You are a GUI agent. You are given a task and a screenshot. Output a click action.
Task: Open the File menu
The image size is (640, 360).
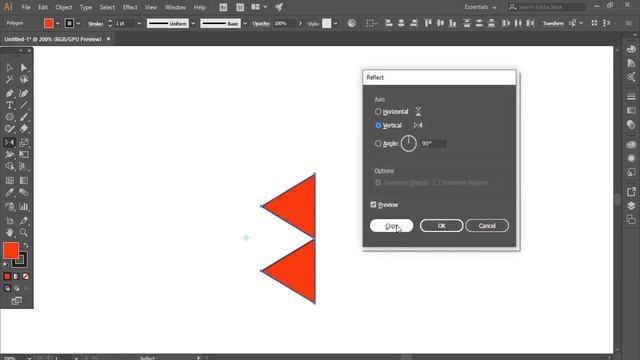click(x=26, y=7)
